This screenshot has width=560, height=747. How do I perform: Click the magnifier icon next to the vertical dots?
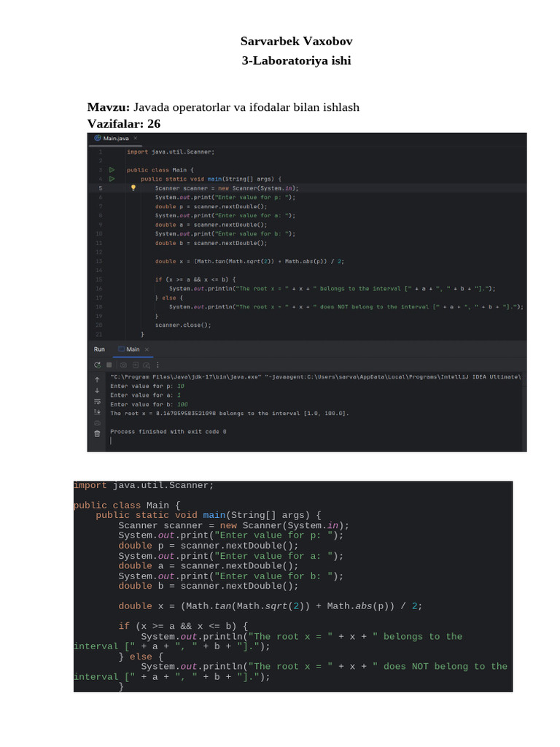146,365
